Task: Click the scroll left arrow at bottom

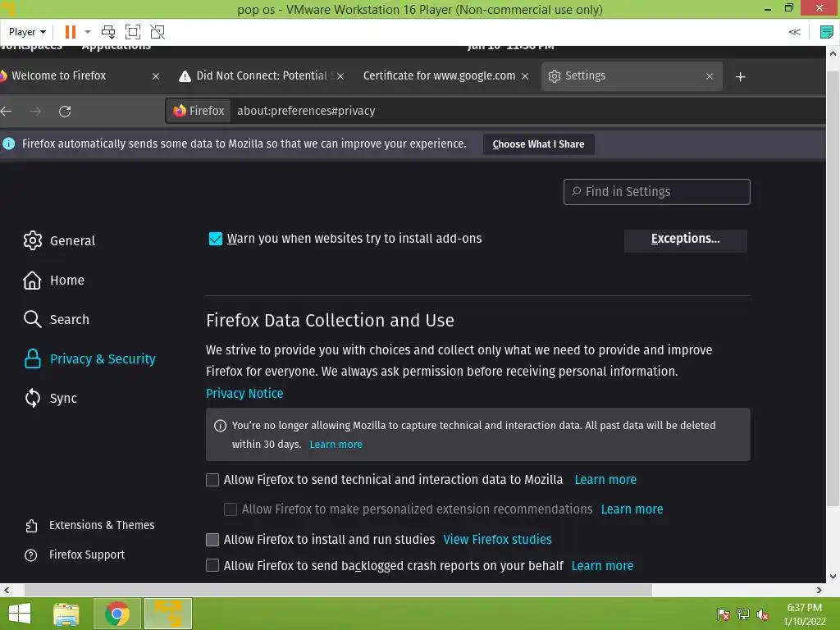Action: tap(7, 591)
